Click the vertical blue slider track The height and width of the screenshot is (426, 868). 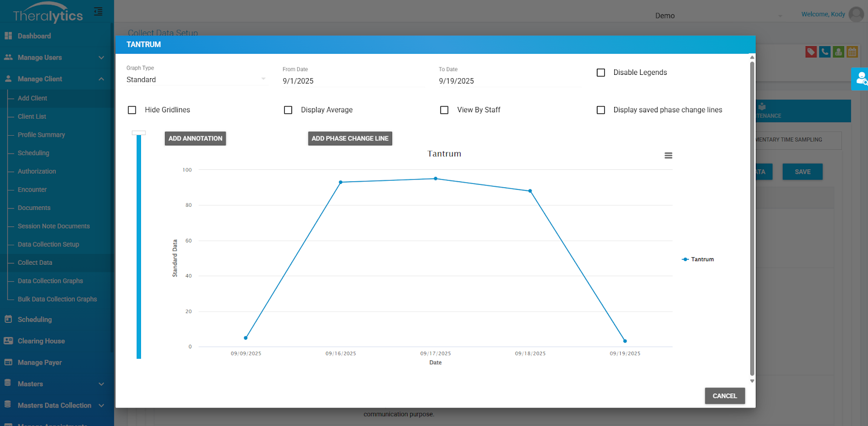(139, 247)
